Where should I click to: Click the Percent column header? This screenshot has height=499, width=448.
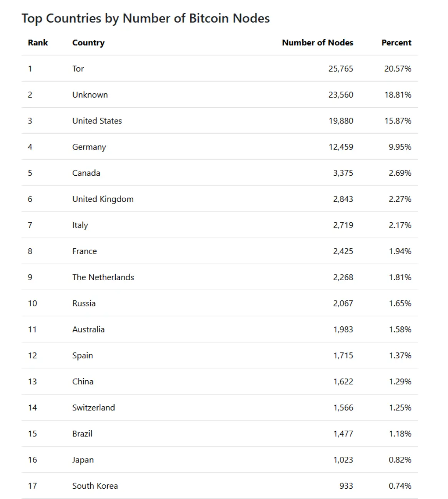tap(396, 43)
